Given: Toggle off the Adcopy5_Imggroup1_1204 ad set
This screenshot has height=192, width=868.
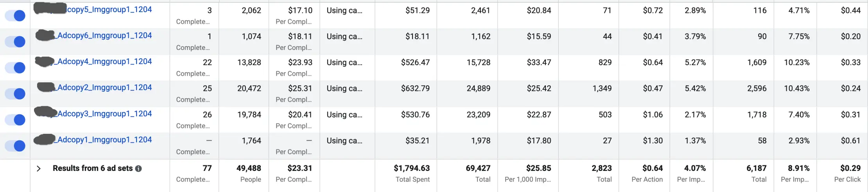Looking at the screenshot, I should coord(15,16).
